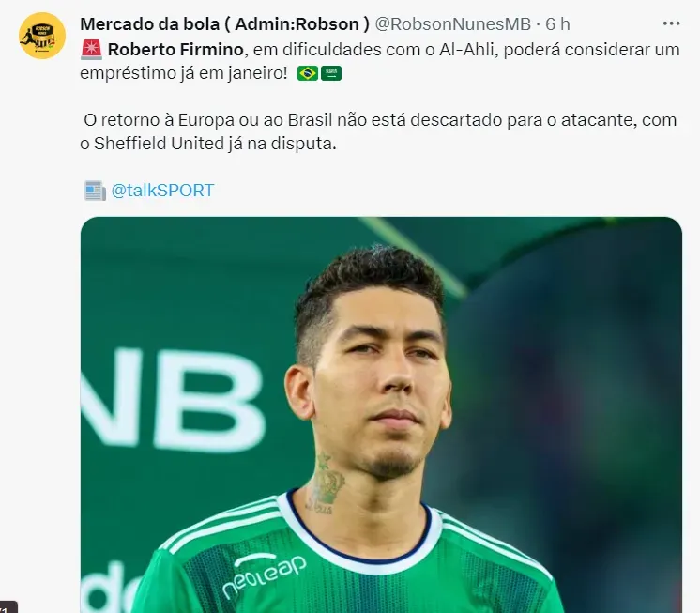Open the @RobsonNunesMB handle
The height and width of the screenshot is (613, 700).
pyautogui.click(x=452, y=24)
